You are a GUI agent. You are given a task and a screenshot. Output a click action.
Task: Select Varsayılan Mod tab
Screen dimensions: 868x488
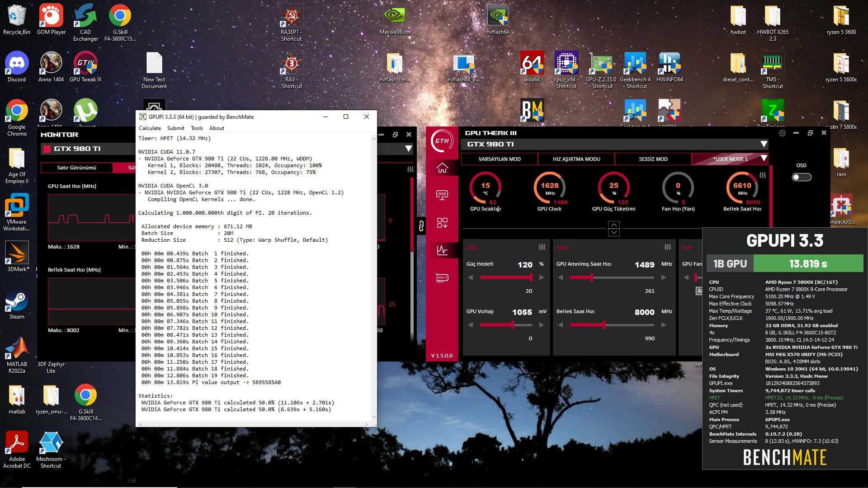point(500,159)
